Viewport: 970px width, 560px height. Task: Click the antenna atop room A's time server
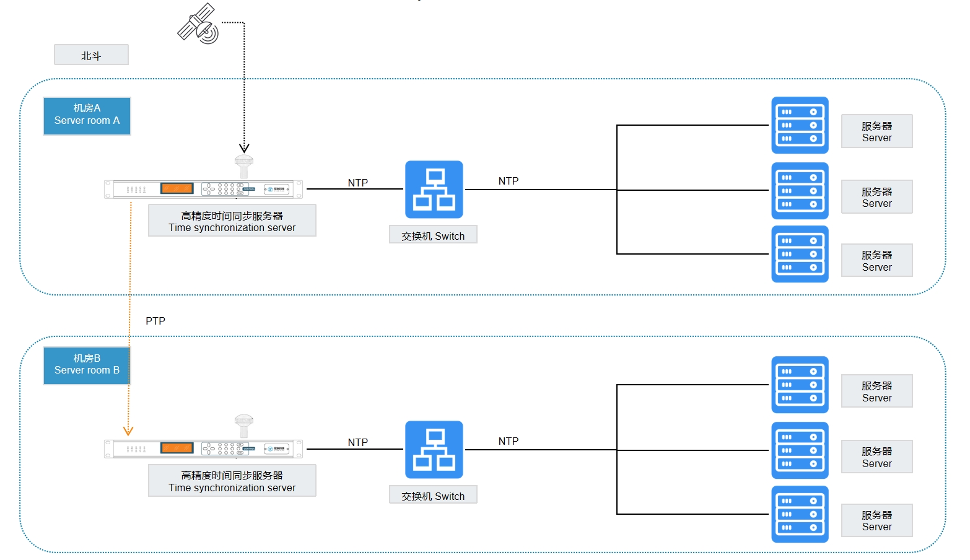pyautogui.click(x=244, y=165)
